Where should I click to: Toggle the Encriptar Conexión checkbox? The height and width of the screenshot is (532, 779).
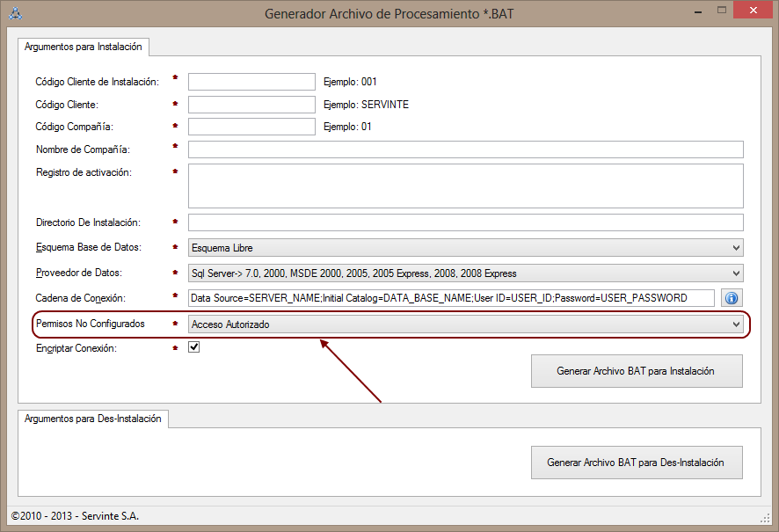[x=194, y=347]
